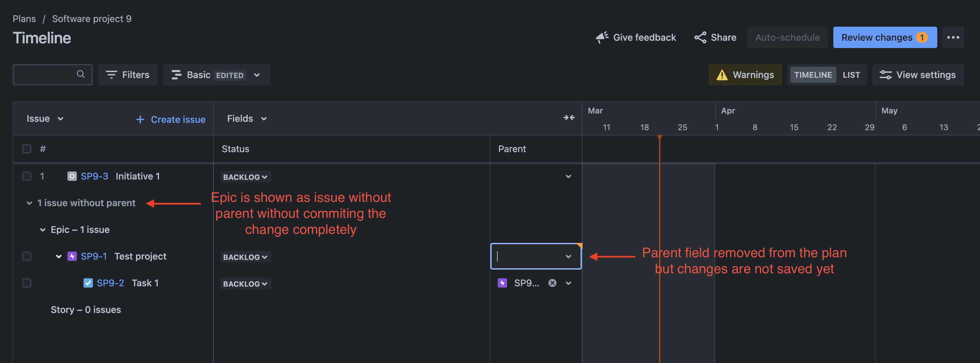Collapse the 1 issue without parent group
Image resolution: width=980 pixels, height=363 pixels.
(29, 203)
